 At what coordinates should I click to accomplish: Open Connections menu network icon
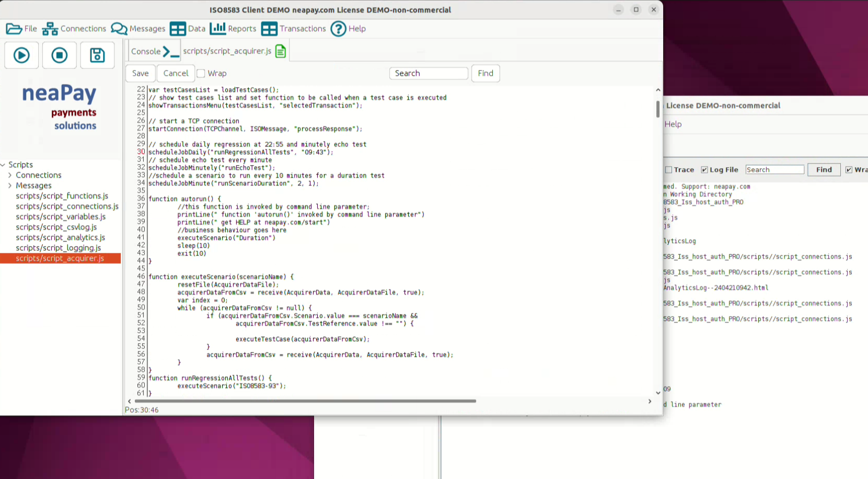[x=50, y=29]
